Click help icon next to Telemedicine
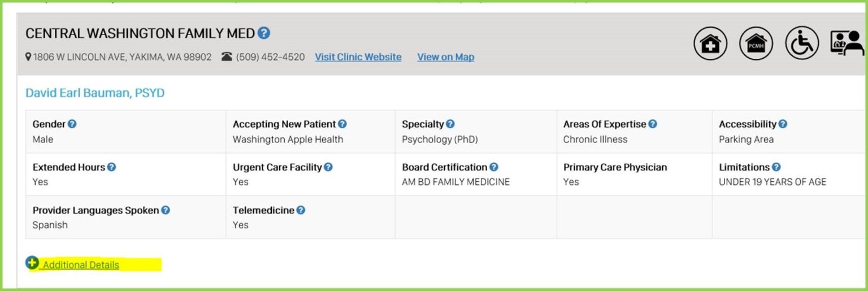868x291 pixels. pos(301,210)
